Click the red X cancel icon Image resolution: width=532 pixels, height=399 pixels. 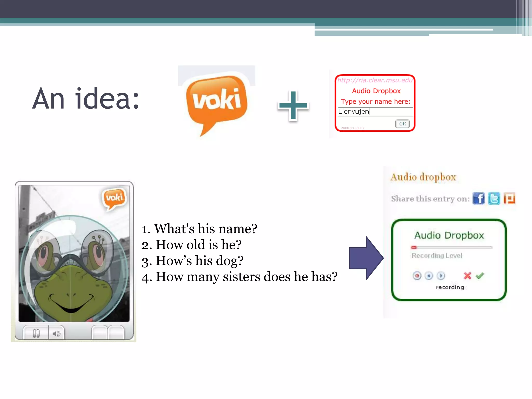tap(467, 276)
